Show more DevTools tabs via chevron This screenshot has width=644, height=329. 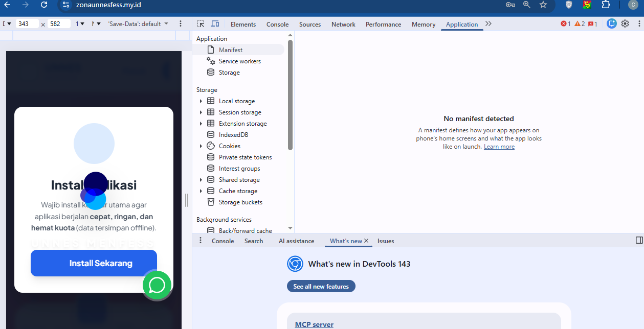(488, 24)
